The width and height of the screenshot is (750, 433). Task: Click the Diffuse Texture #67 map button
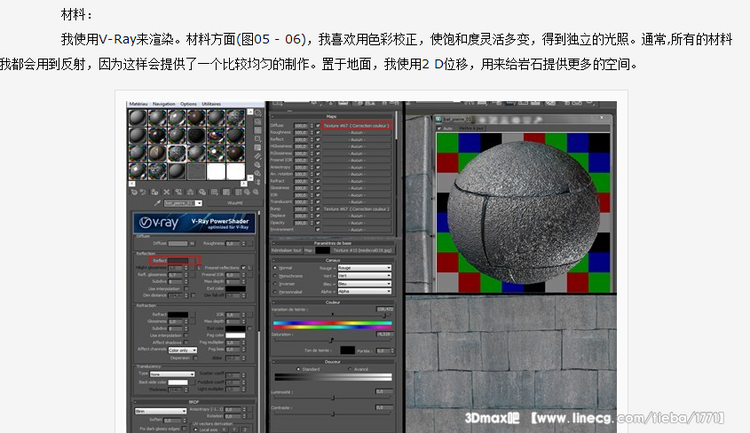[356, 125]
